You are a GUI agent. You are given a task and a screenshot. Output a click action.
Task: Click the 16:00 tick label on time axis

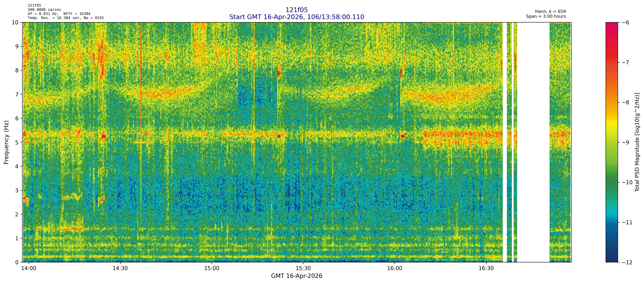(x=395, y=268)
